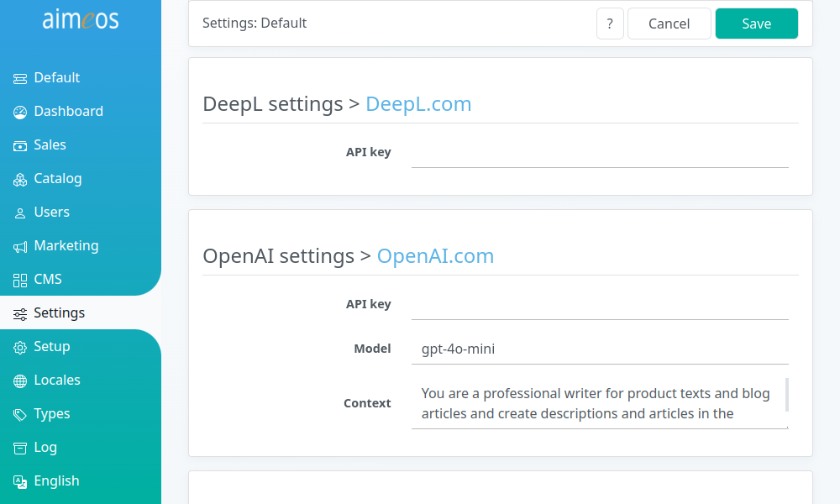Open the CMS section
Viewport: 840px width, 504px height.
[x=81, y=279]
